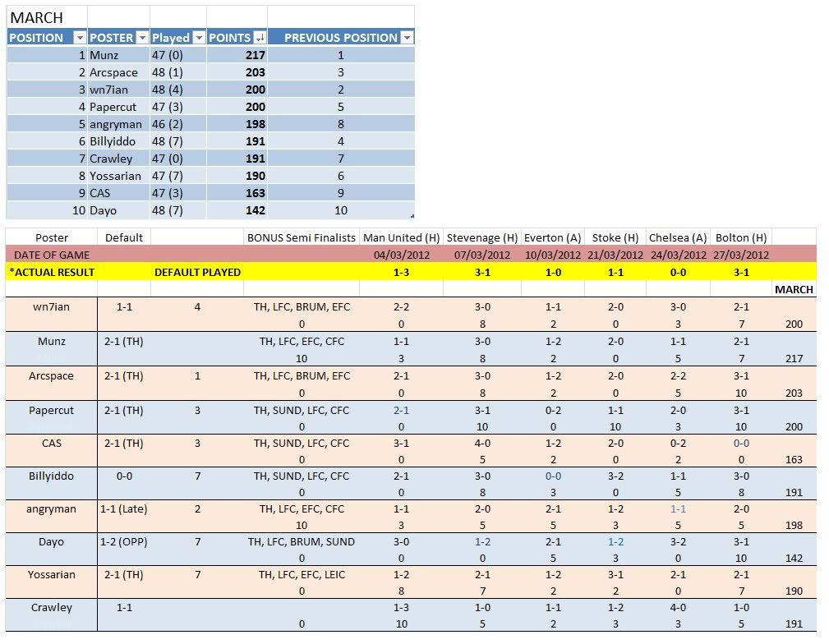Viewport: 829px width, 644px height.
Task: Open the POSITION column filter dropdown
Action: click(80, 38)
